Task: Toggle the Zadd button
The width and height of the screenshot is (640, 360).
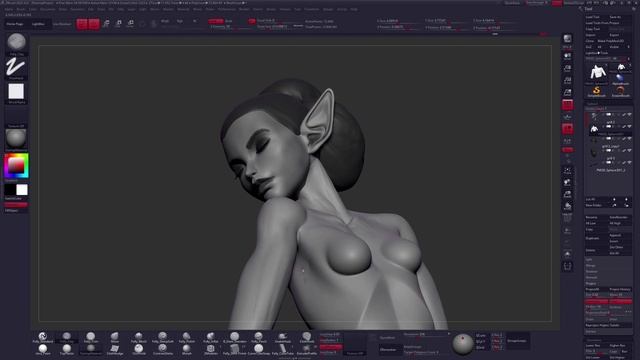Action: (x=215, y=21)
